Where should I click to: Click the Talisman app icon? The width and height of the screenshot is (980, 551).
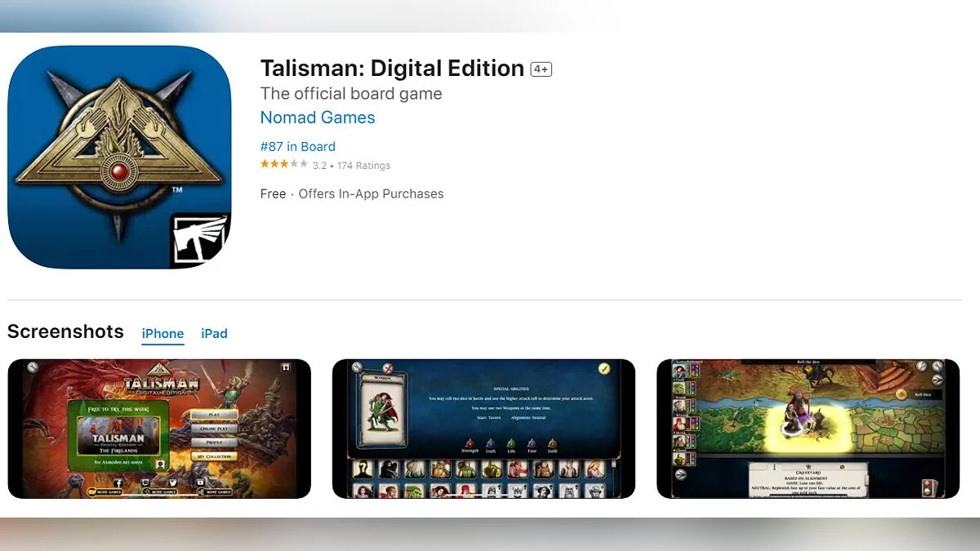click(119, 157)
